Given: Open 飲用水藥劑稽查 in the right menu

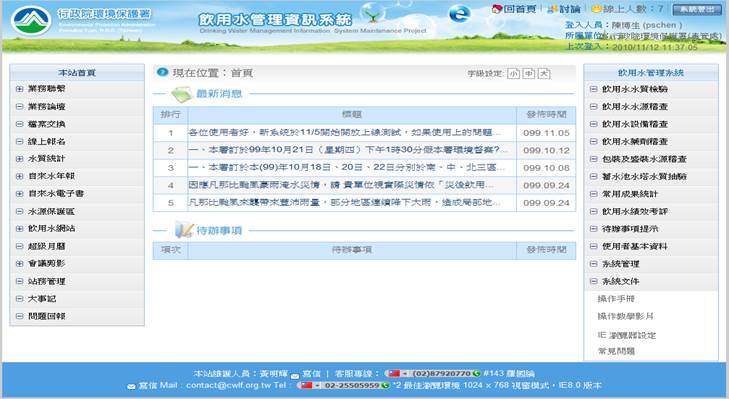Looking at the screenshot, I should [x=635, y=141].
